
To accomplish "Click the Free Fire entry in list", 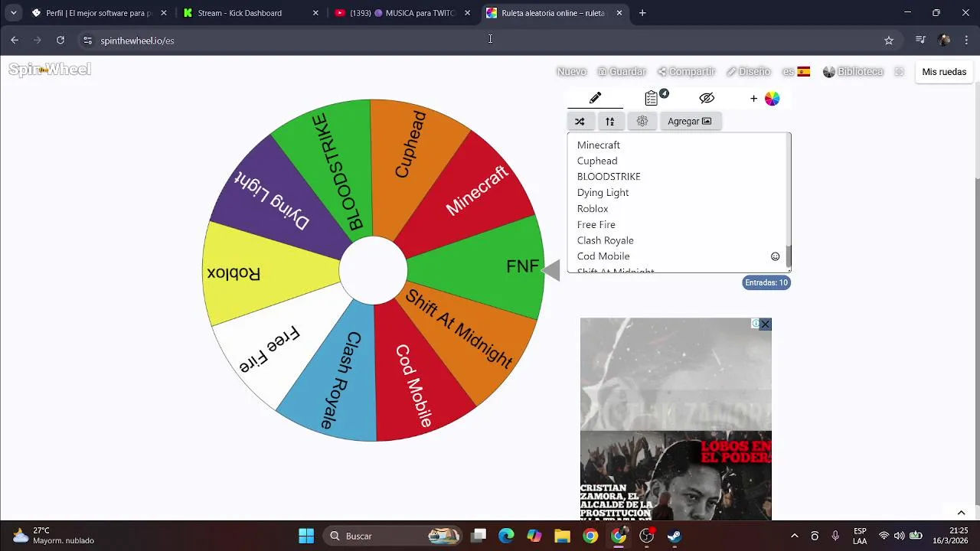I will click(x=596, y=224).
